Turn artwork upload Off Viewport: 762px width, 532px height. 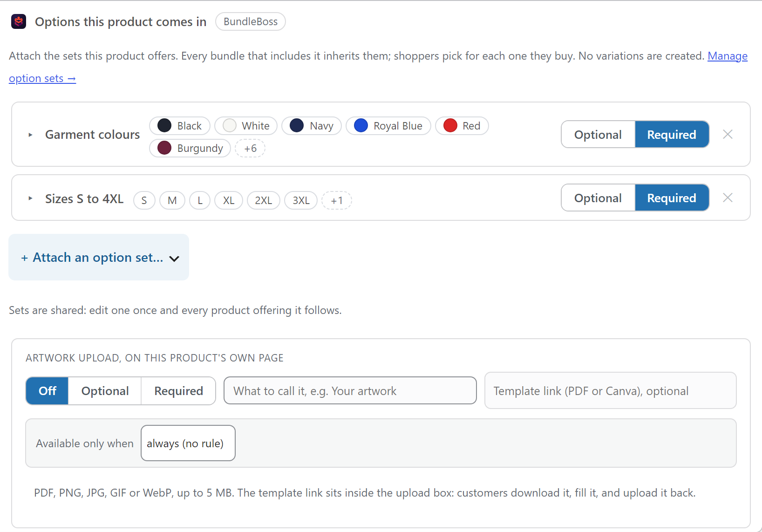point(47,391)
